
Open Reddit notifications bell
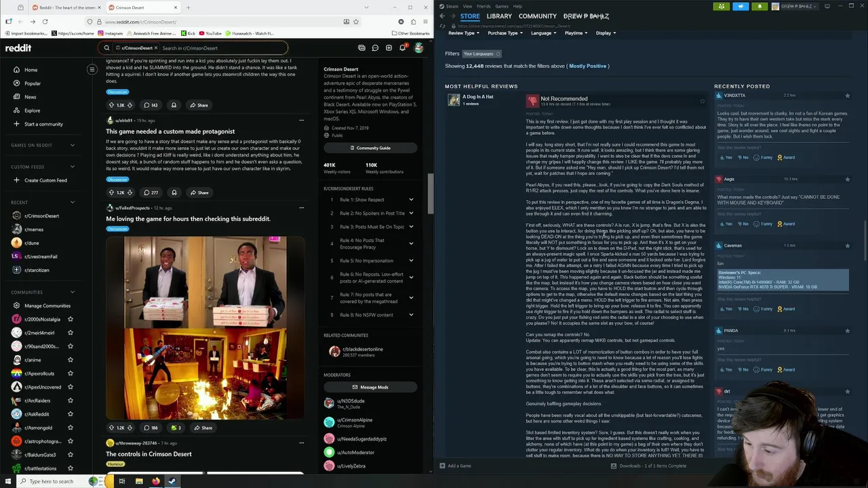[x=402, y=48]
